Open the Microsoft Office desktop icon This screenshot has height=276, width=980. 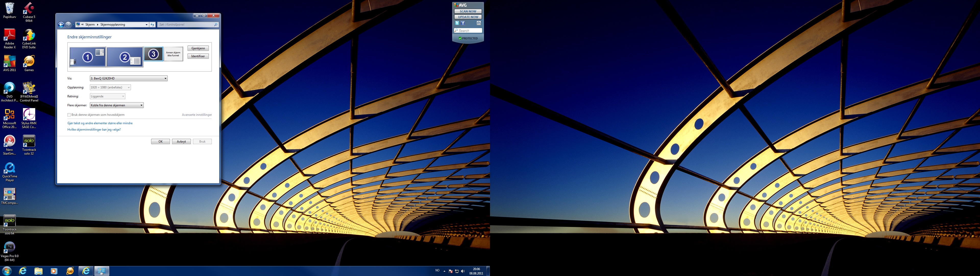(9, 119)
